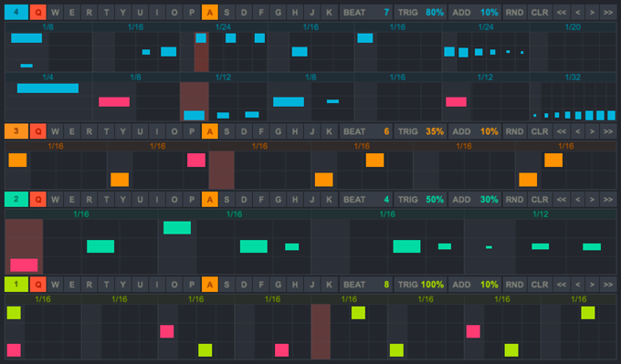
Task: Click CLR button in lane 4
Action: 540,12
